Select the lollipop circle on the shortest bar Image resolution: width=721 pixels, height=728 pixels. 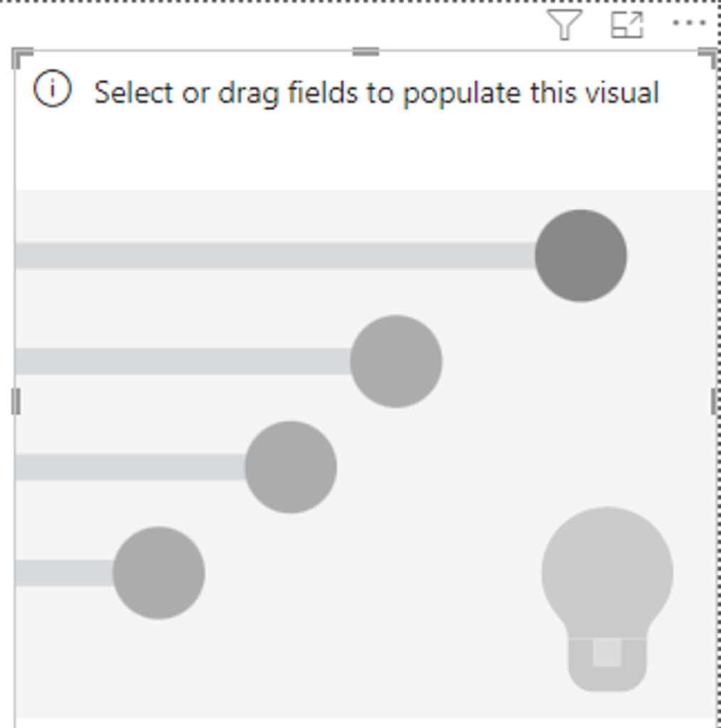coord(159,573)
